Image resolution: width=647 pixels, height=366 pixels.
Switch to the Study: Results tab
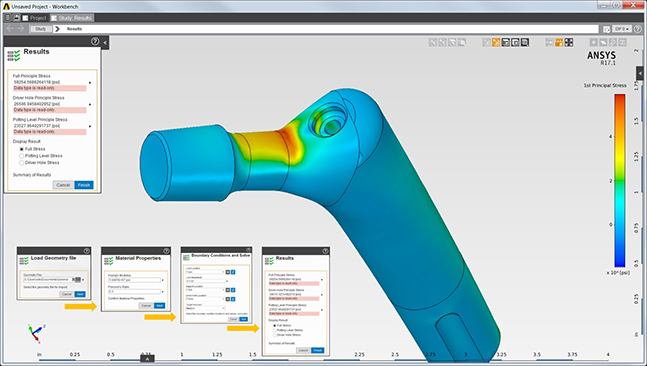point(72,18)
